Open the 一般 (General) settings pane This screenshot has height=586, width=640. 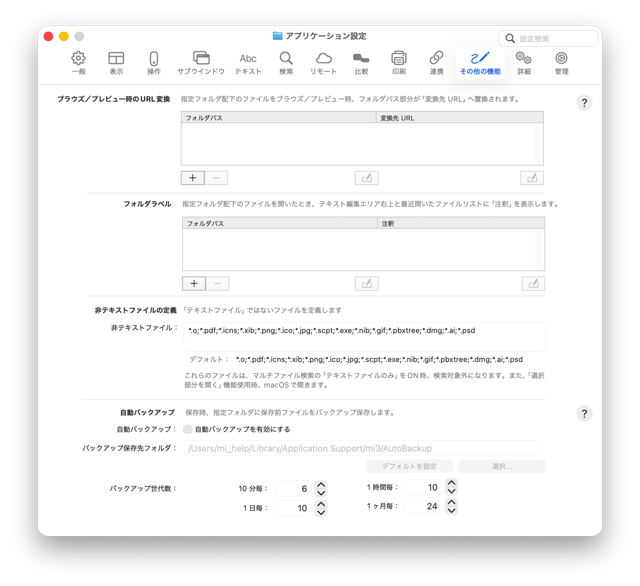[x=78, y=63]
